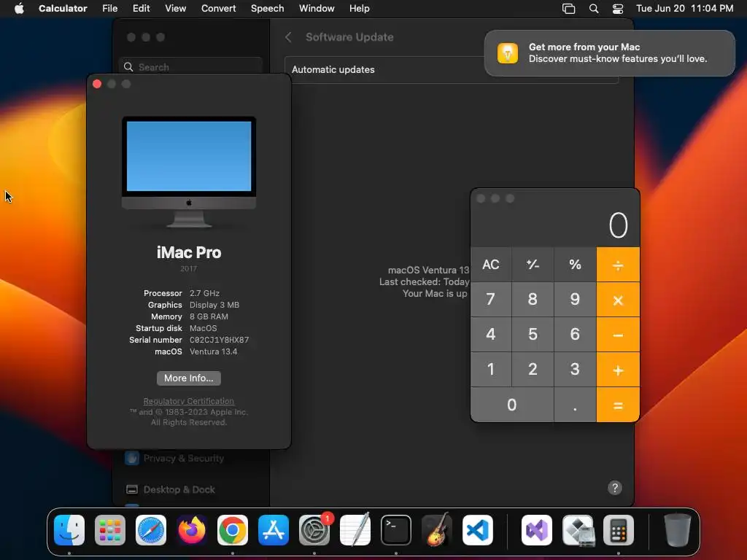Screen dimensions: 747x560
Task: Click digit 1 on calculator
Action: pos(491,370)
